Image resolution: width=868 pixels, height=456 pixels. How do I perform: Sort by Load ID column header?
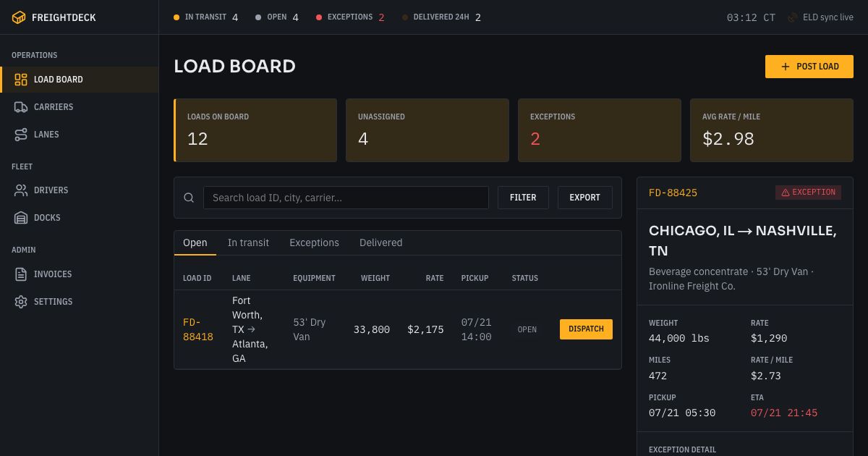point(197,278)
